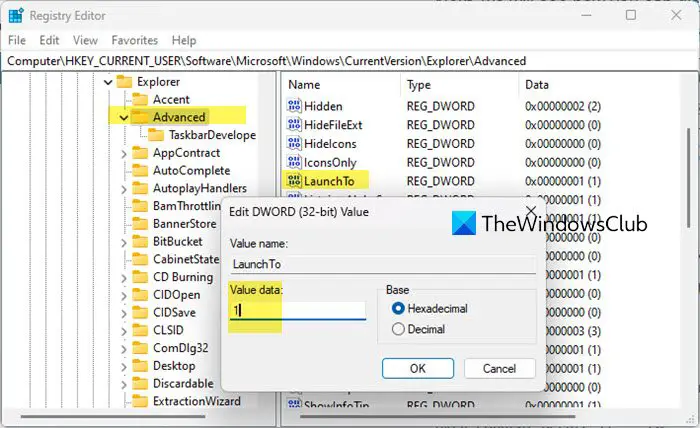Click the Desktop folder icon
This screenshot has height=428, width=700.
click(x=140, y=366)
